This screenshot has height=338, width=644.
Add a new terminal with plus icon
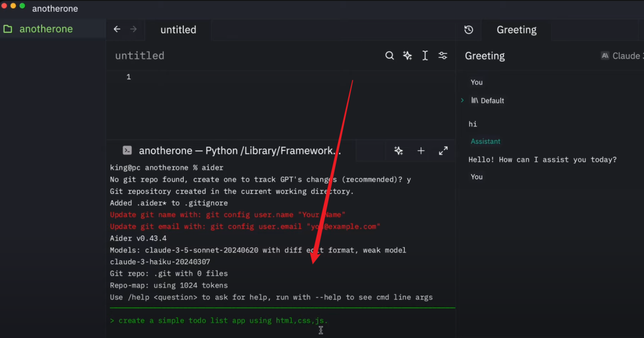pyautogui.click(x=421, y=151)
